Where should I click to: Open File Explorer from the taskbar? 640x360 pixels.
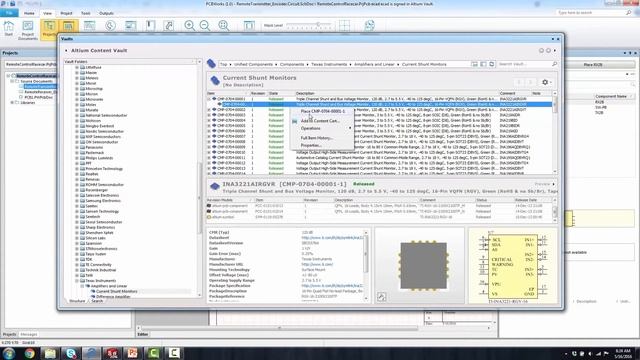50,353
